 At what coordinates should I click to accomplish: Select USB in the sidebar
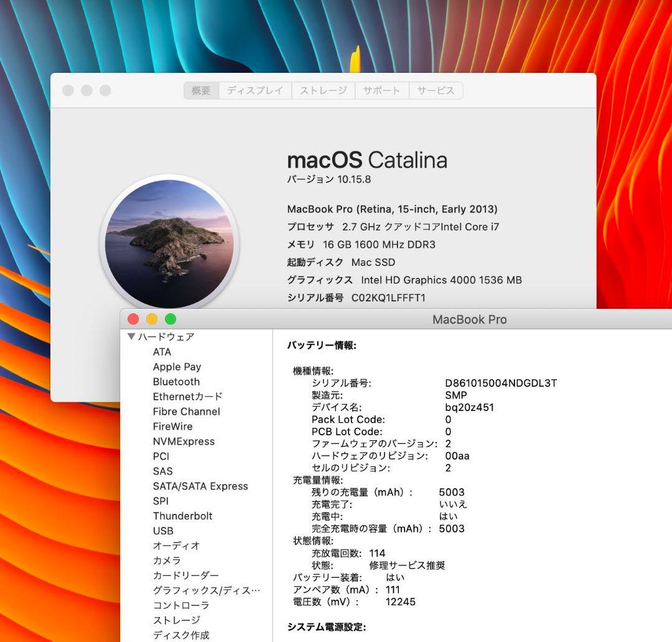coord(163,531)
